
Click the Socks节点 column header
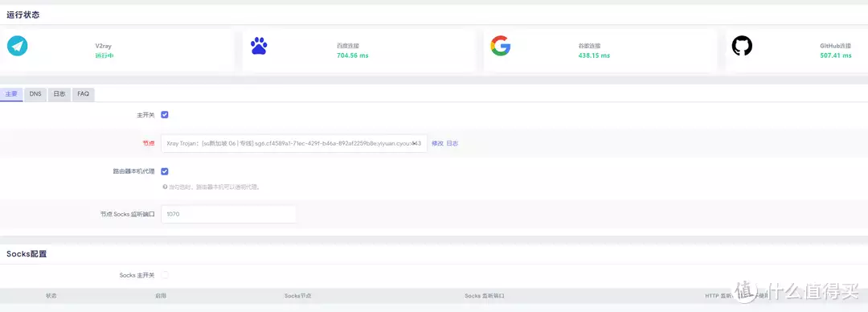point(298,296)
